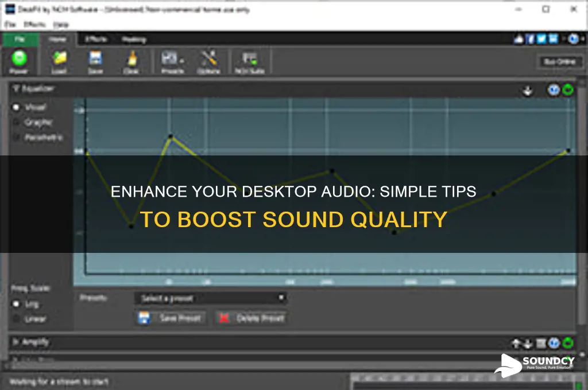Open the Equalizer help icon

(x=554, y=90)
